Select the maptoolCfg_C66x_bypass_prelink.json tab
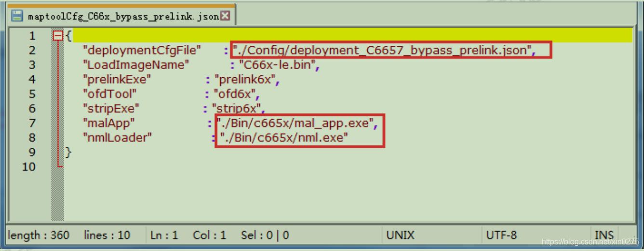644x251 pixels. 121,16
